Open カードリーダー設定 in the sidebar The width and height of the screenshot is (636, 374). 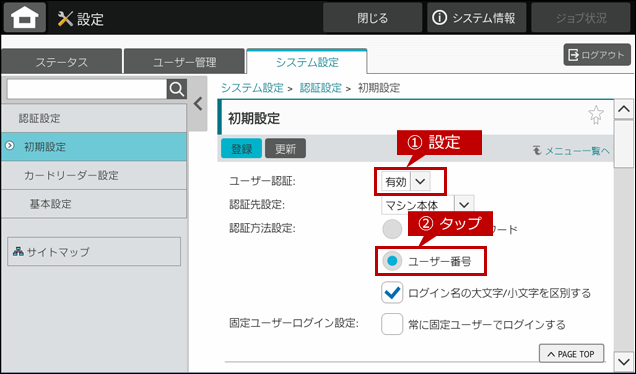click(x=94, y=175)
